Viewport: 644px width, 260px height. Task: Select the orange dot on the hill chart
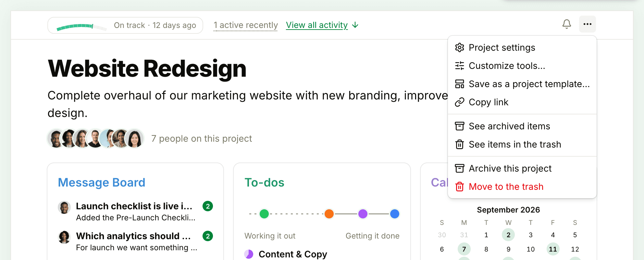[329, 214]
